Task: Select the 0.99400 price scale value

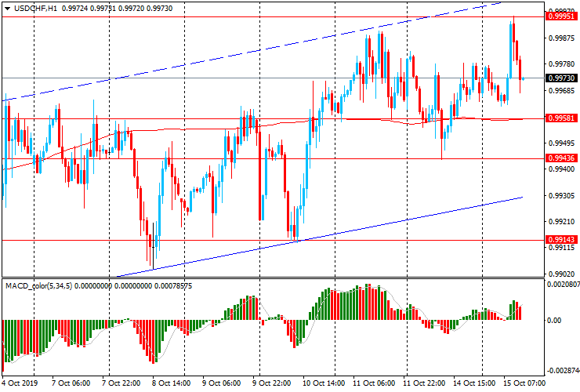Action: coord(562,169)
